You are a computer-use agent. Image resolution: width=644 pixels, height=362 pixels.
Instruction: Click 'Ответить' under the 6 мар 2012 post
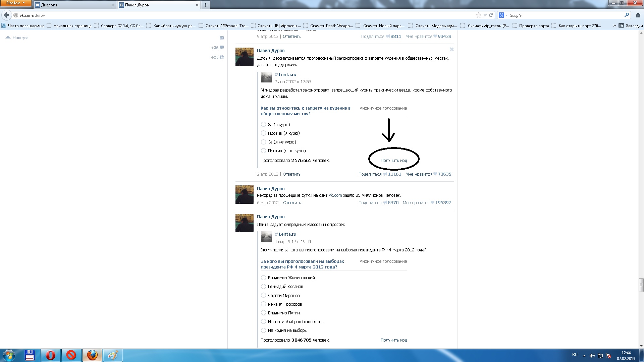[292, 203]
